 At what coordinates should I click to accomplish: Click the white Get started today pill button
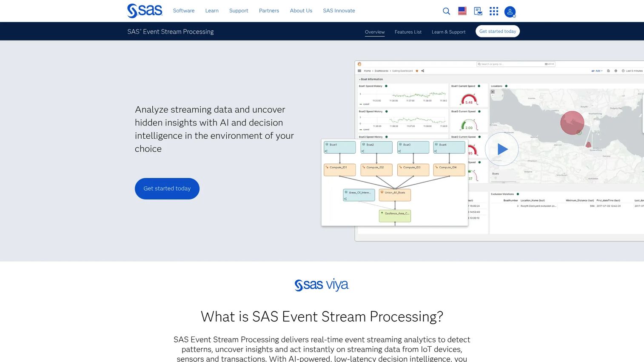498,31
